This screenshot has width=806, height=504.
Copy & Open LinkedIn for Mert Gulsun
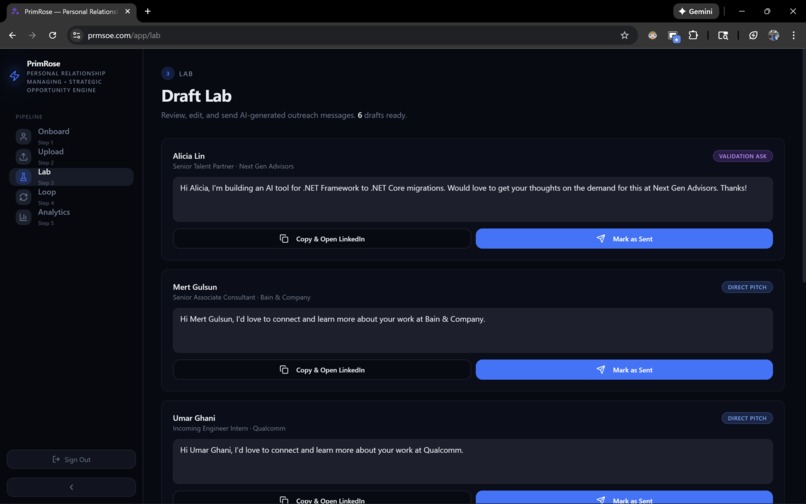click(322, 370)
